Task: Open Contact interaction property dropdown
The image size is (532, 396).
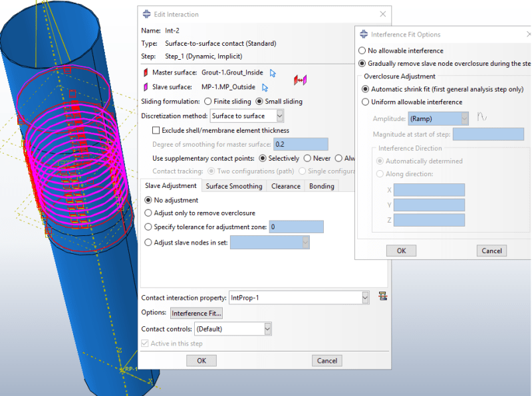Action: coord(365,298)
